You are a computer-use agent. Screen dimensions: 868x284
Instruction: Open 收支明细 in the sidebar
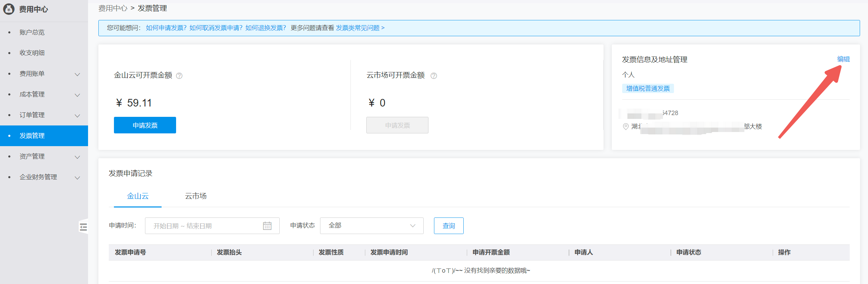coord(32,53)
